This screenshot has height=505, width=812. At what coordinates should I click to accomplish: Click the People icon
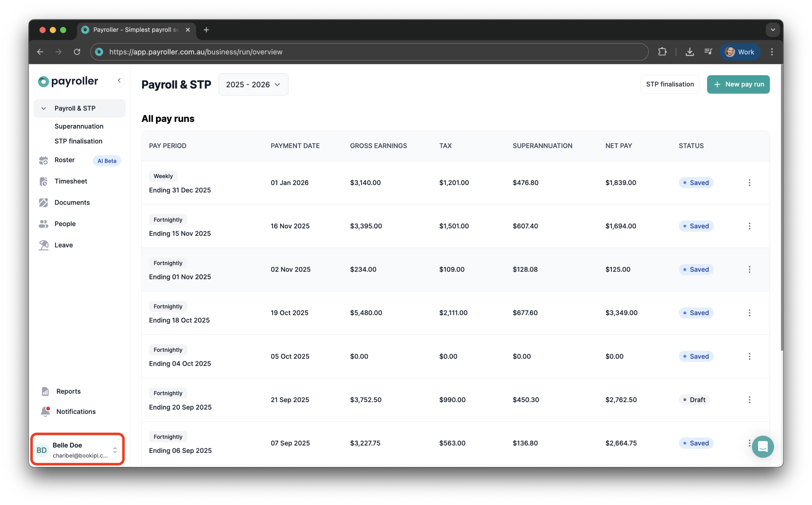(44, 224)
